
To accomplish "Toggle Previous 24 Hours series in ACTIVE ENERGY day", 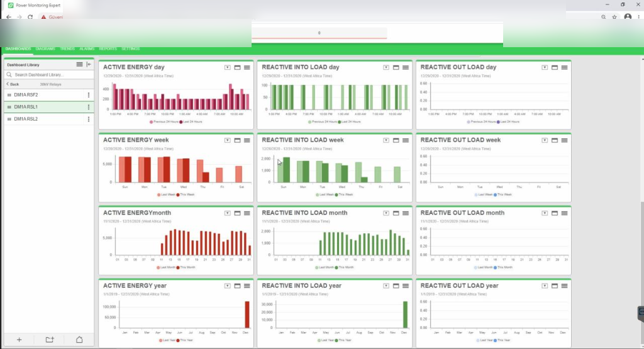I will point(164,122).
